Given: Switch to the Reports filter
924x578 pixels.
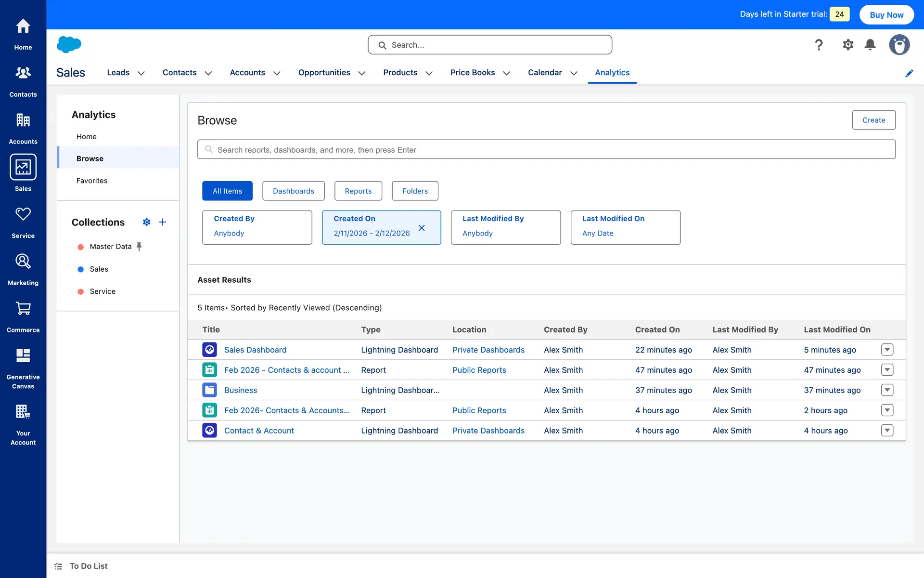Looking at the screenshot, I should click(358, 191).
